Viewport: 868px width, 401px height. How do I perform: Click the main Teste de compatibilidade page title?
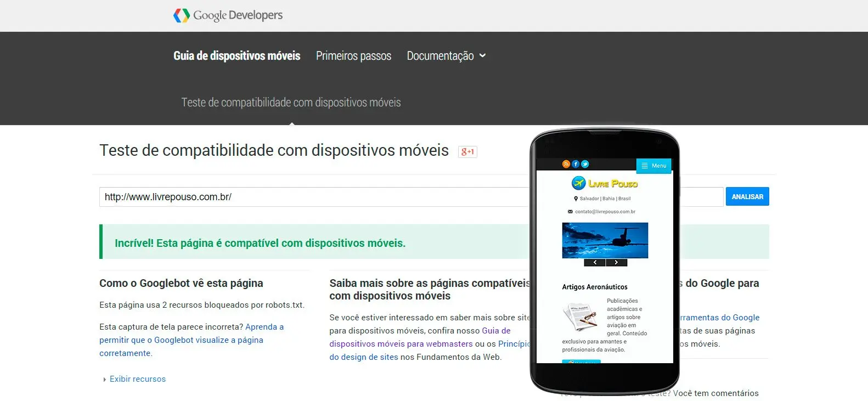[x=274, y=150]
